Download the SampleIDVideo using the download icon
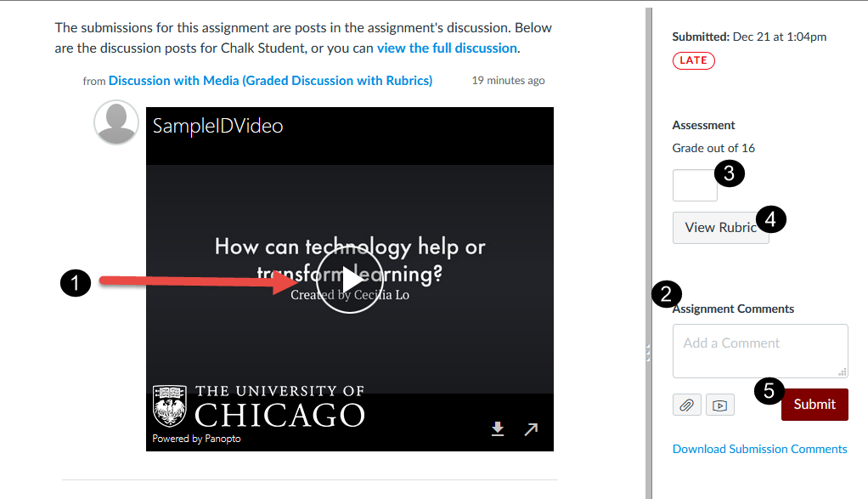This screenshot has height=499, width=868. click(x=498, y=429)
